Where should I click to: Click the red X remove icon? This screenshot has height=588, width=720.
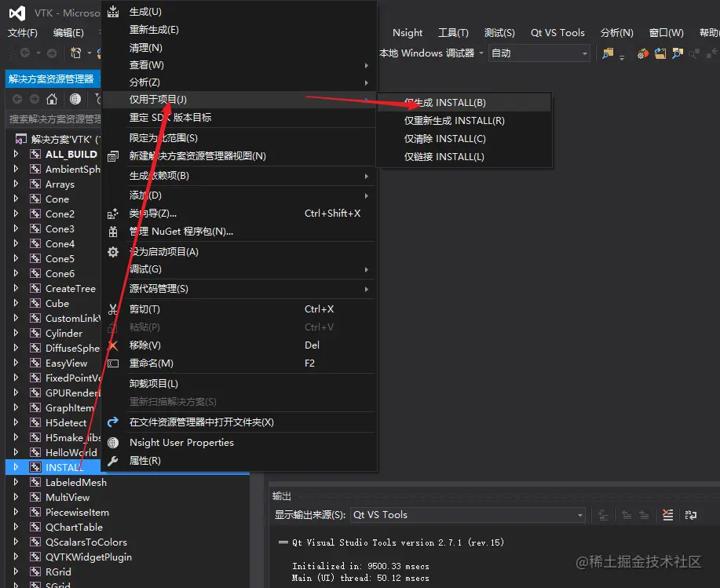(x=113, y=345)
